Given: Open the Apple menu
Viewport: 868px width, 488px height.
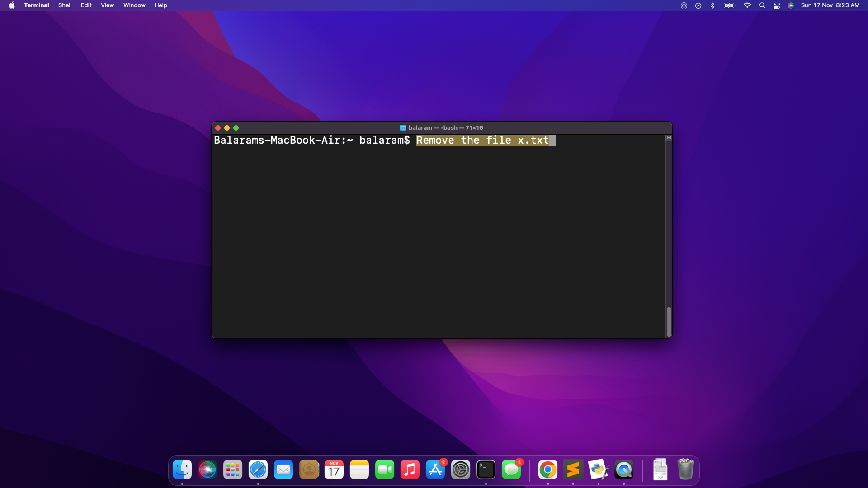Looking at the screenshot, I should coord(12,5).
